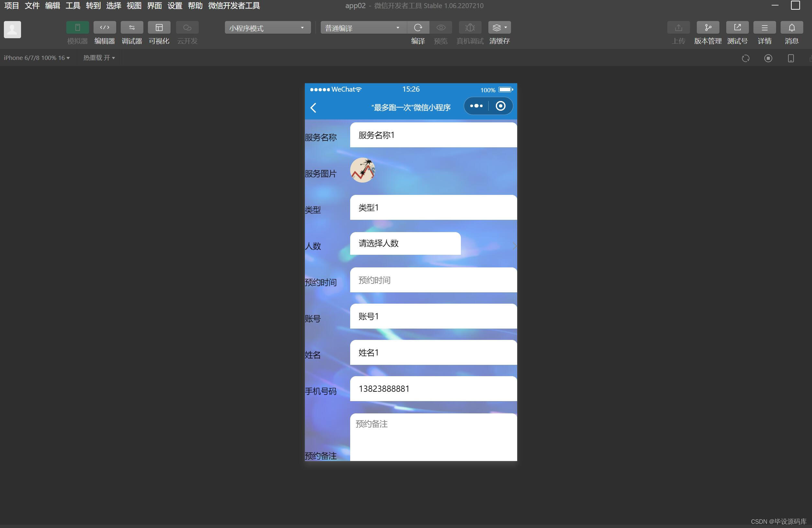Open the 设置 menu
Viewport: 812px width, 528px height.
pos(175,6)
